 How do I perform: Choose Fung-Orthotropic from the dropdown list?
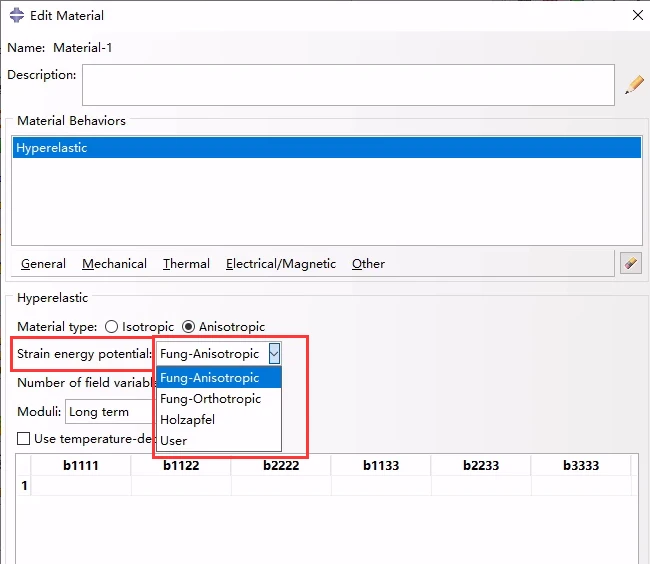point(210,399)
